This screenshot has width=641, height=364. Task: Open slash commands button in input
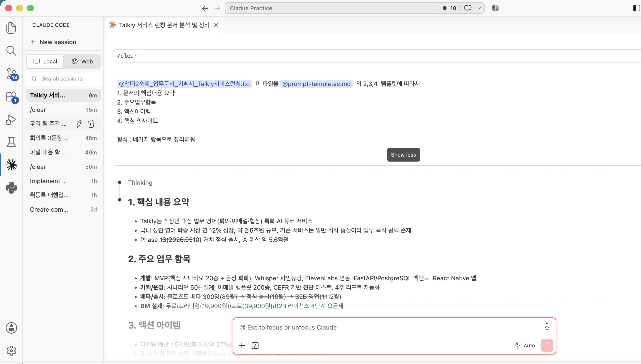click(x=255, y=345)
